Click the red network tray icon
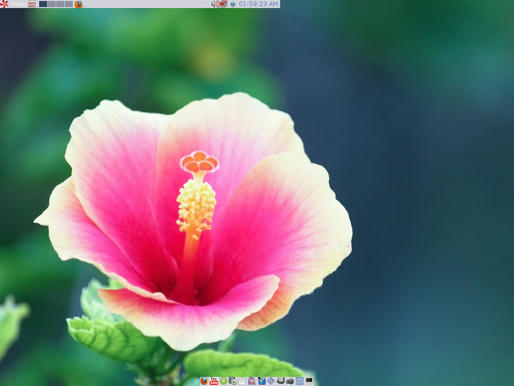This screenshot has width=514, height=386. (x=223, y=4)
